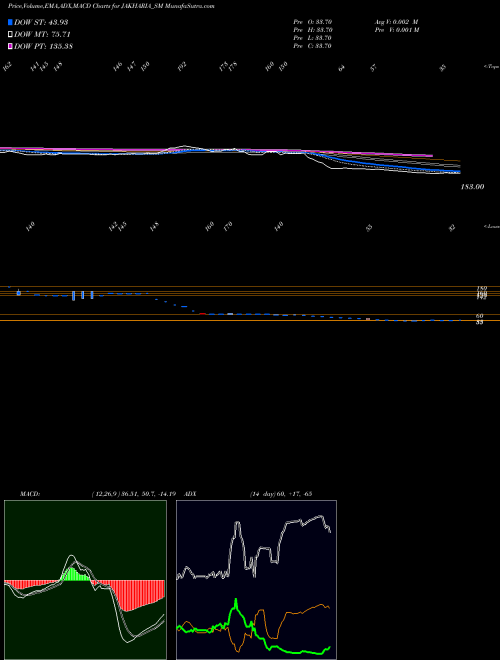Screen dimensions: 500x660
Task: Select the 'DOW ST: 43.93' legend text
Action: 41,22
